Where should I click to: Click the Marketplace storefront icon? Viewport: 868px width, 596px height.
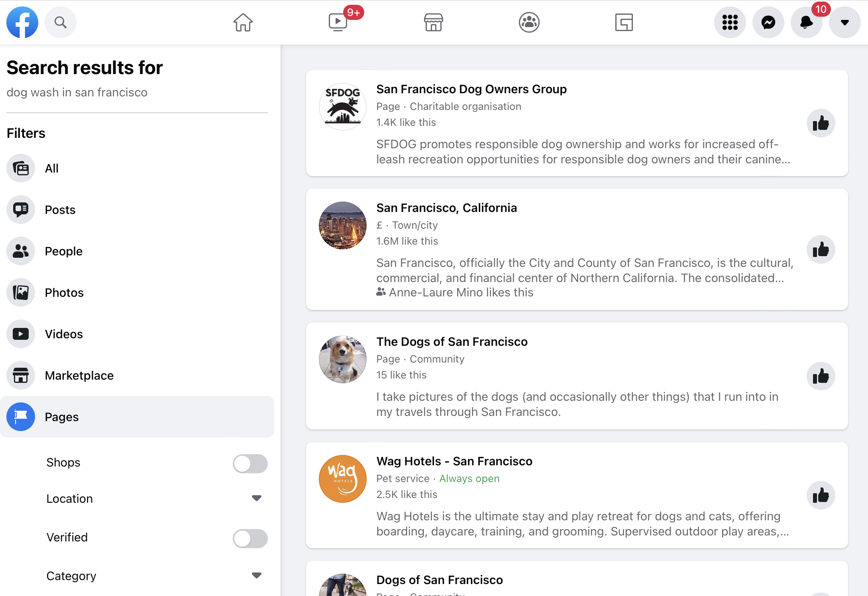434,22
